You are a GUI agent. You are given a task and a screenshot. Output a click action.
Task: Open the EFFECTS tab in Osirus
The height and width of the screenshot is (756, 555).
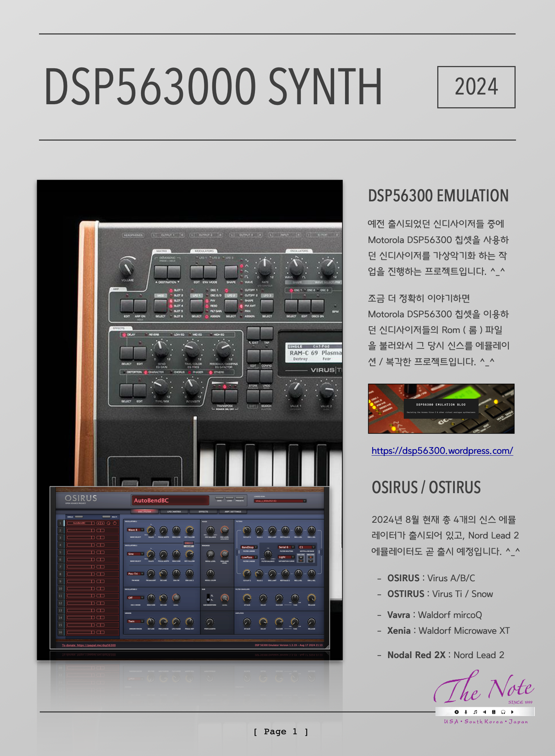point(203,511)
